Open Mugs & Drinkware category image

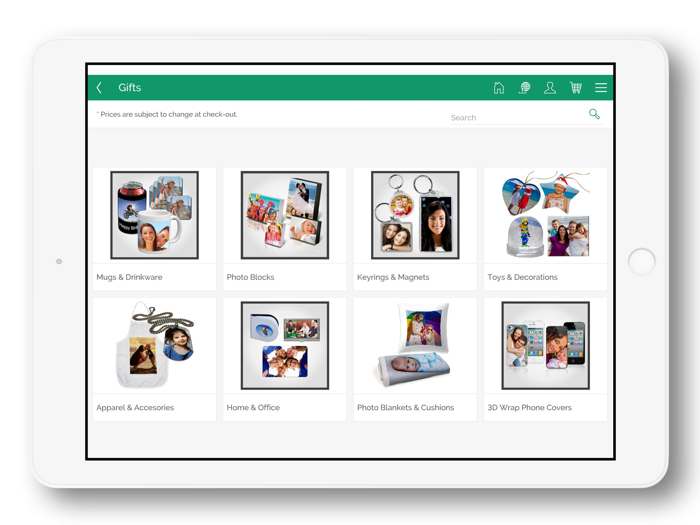pos(154,215)
